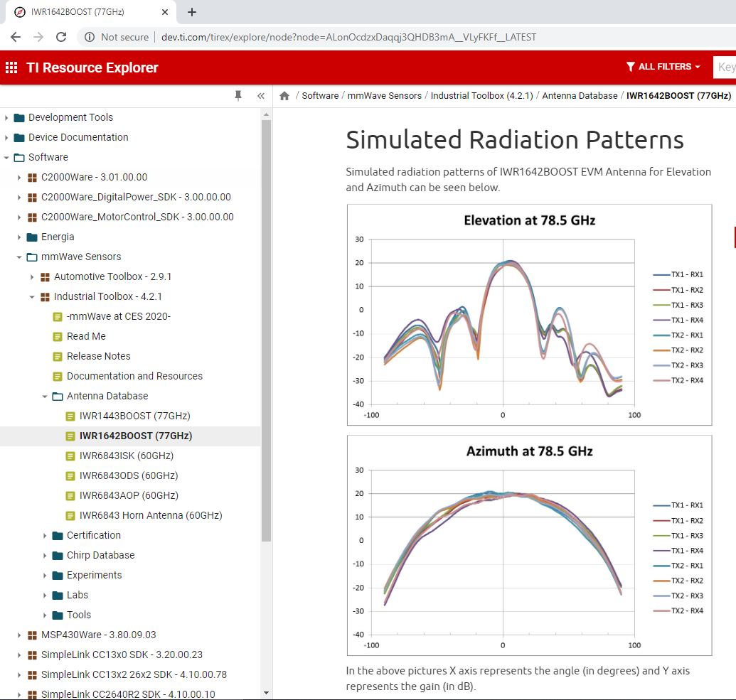The height and width of the screenshot is (700, 736).
Task: Click the browser address bar URL
Action: click(x=348, y=37)
